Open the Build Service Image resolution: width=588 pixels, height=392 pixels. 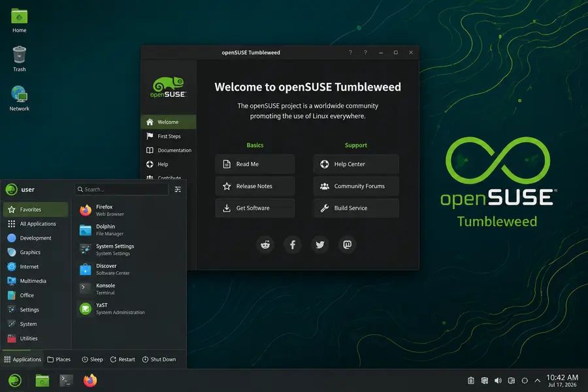pos(356,208)
